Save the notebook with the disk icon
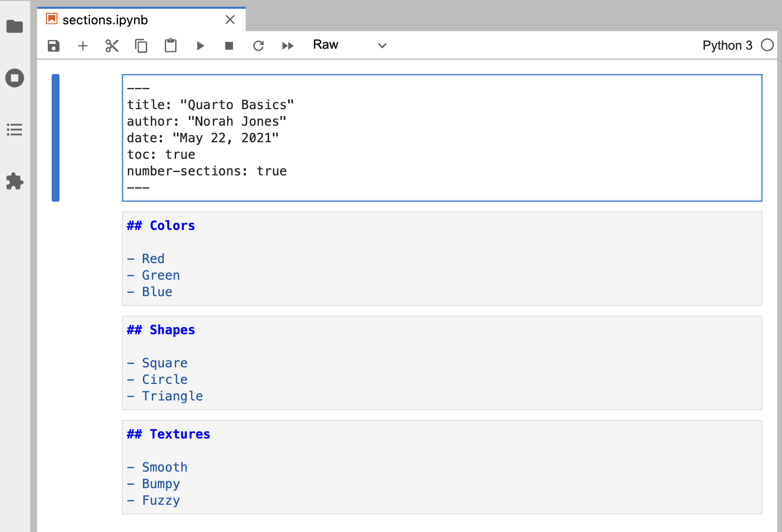Image resolution: width=782 pixels, height=532 pixels. [x=54, y=46]
